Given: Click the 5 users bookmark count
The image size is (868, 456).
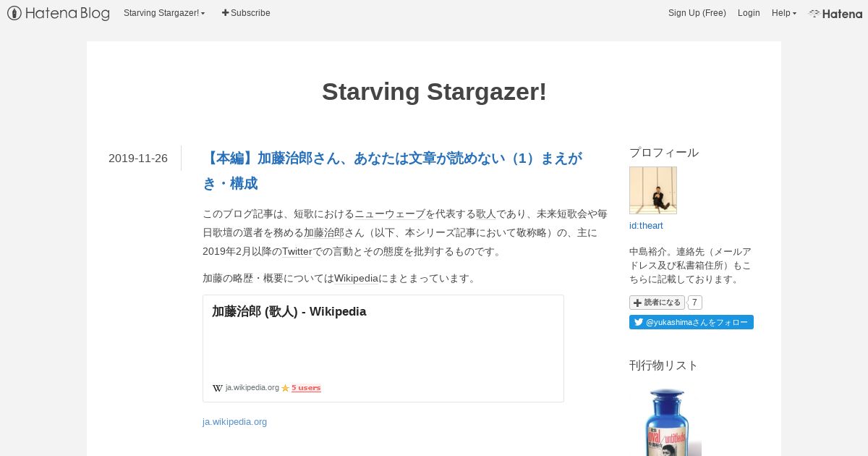Looking at the screenshot, I should pos(306,388).
